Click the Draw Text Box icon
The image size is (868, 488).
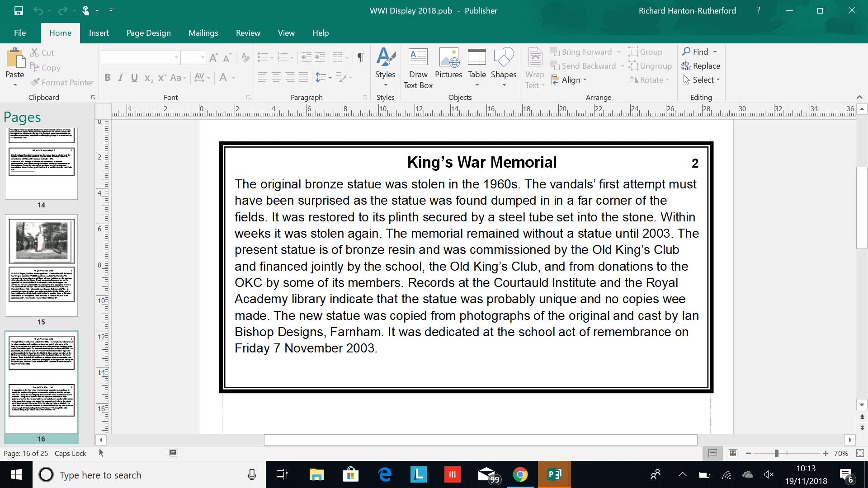coord(418,58)
